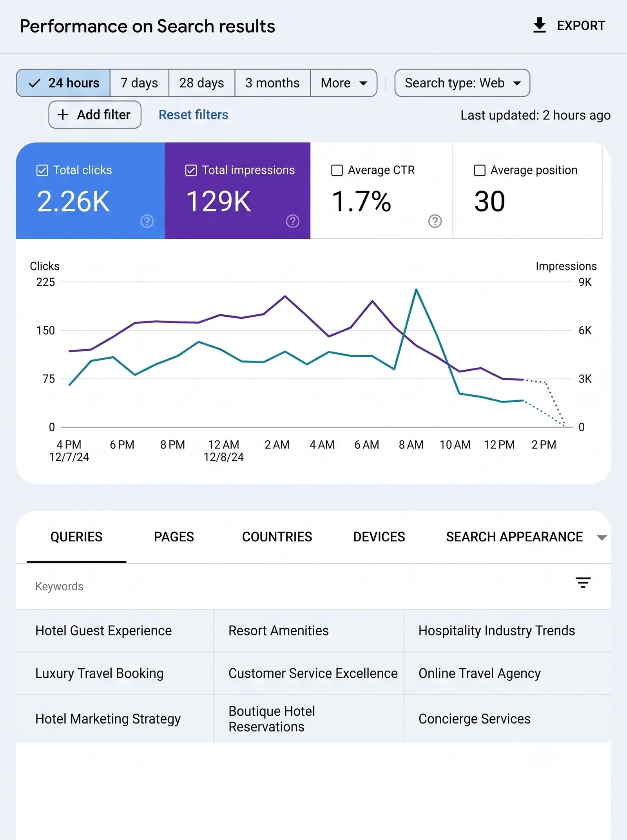627x840 pixels.
Task: Open help for Total impressions
Action: point(292,221)
